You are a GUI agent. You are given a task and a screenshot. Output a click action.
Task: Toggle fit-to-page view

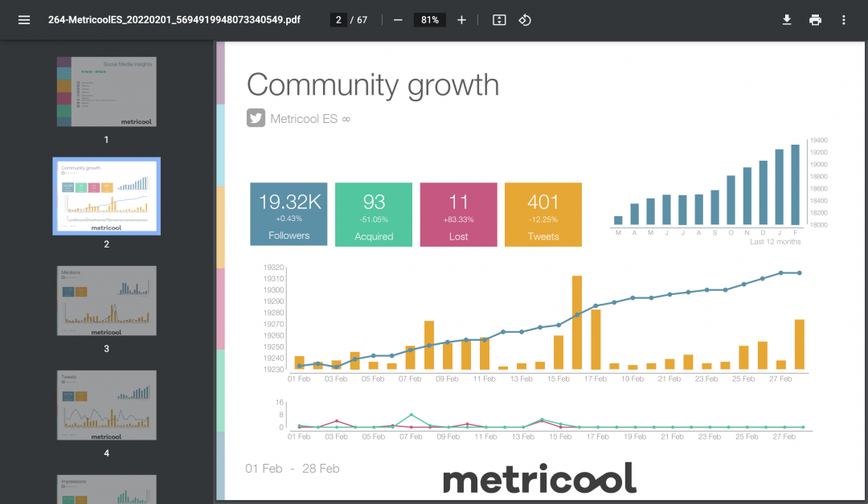pyautogui.click(x=498, y=19)
